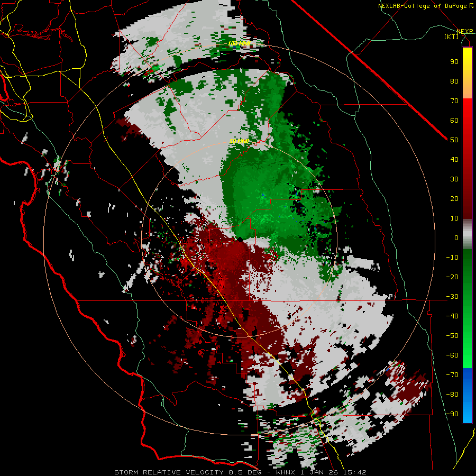
Task: Click the -50 value on velocity scale
Action: click(452, 336)
